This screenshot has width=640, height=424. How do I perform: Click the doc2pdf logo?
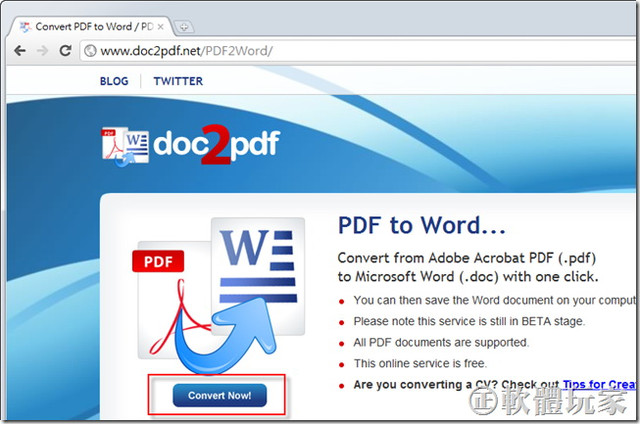coord(191,146)
